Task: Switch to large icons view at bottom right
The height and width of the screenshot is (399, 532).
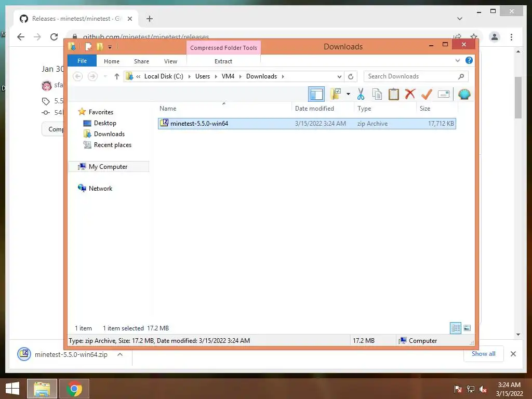Action: point(467,328)
